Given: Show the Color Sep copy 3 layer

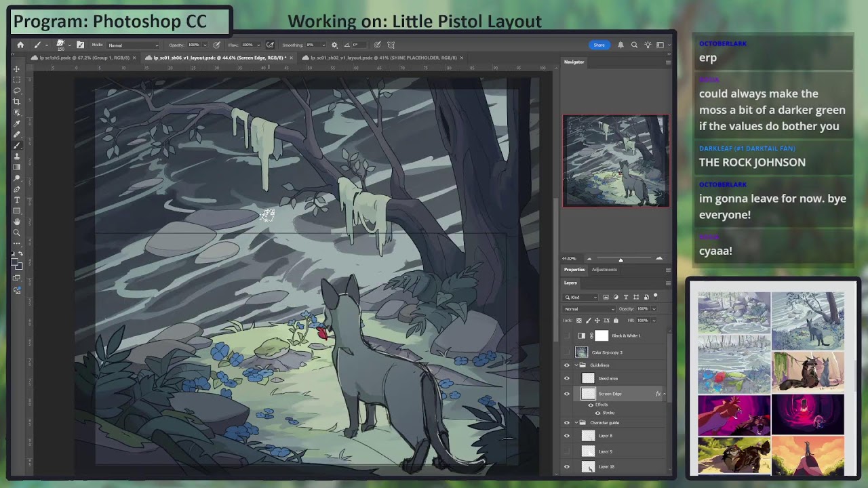Looking at the screenshot, I should 567,352.
